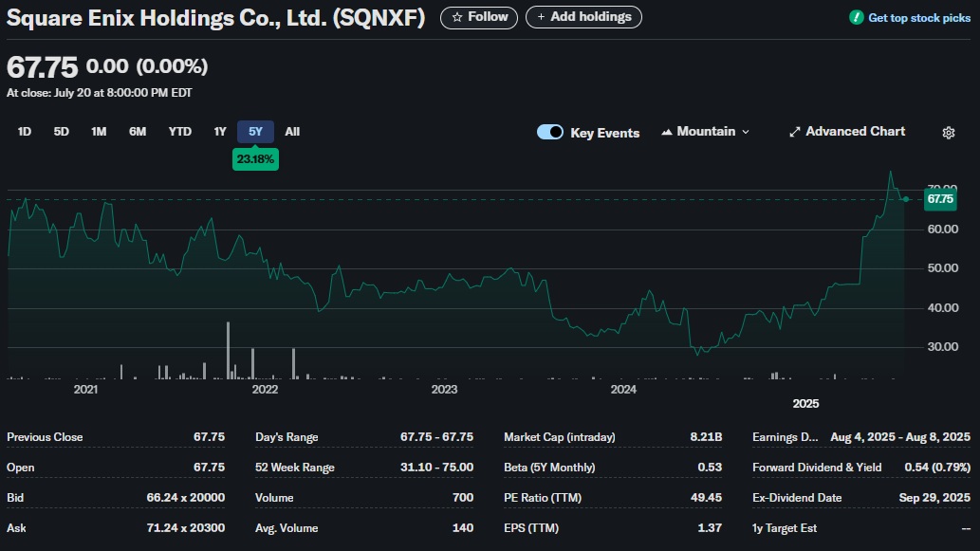Click the Avg. Volume label

287,528
